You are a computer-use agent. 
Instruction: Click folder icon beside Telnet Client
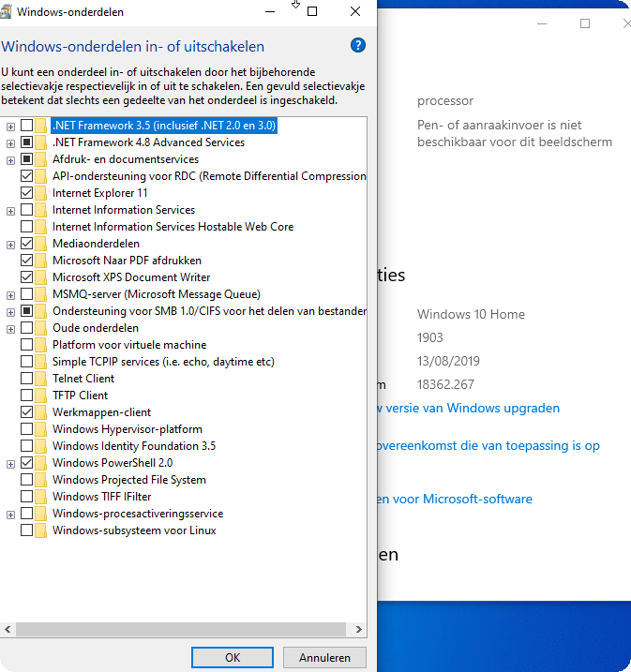pyautogui.click(x=41, y=379)
